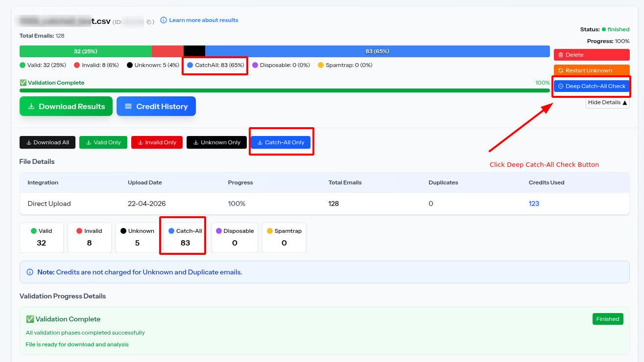Image resolution: width=644 pixels, height=362 pixels.
Task: Click the blue 83 (65%) bar segment
Action: (378, 51)
